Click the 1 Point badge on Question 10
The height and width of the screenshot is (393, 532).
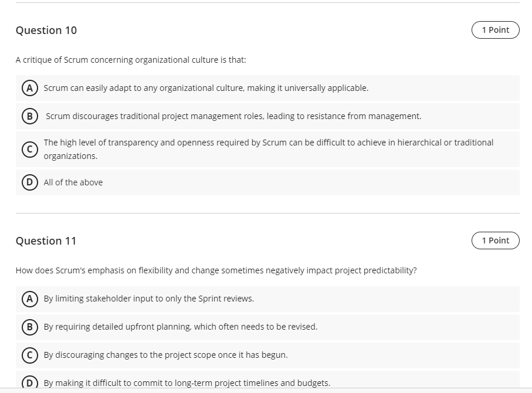pyautogui.click(x=494, y=29)
